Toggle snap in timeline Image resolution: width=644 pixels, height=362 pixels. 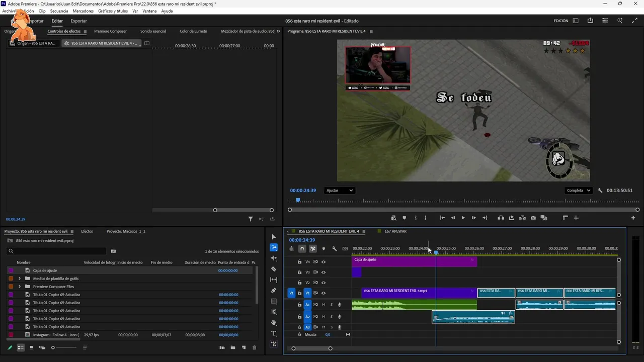[x=302, y=248]
